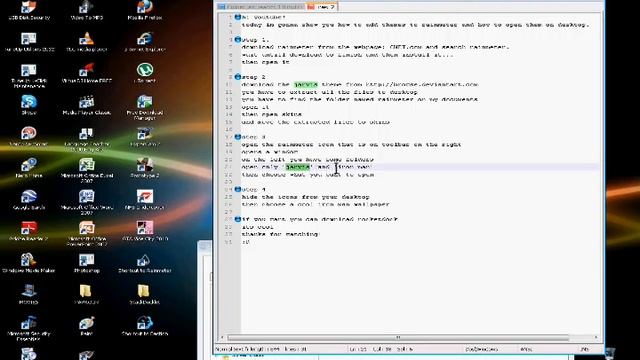Click the line 'hide the icons from your desktop'

pyautogui.click(x=306, y=197)
